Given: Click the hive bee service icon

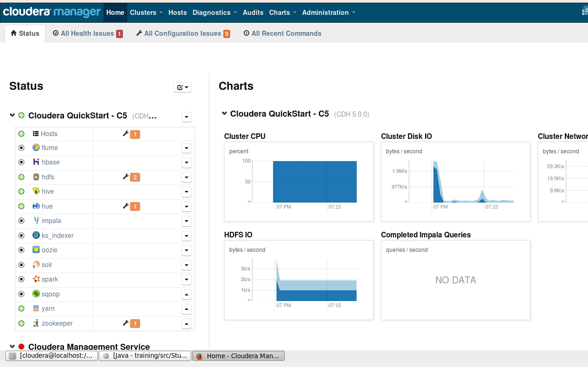Looking at the screenshot, I should (36, 191).
